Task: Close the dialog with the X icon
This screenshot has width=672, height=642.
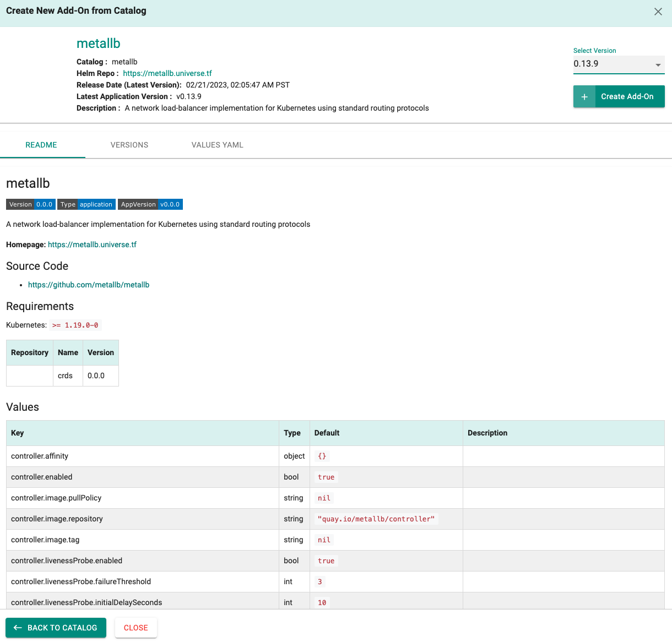Action: [658, 12]
